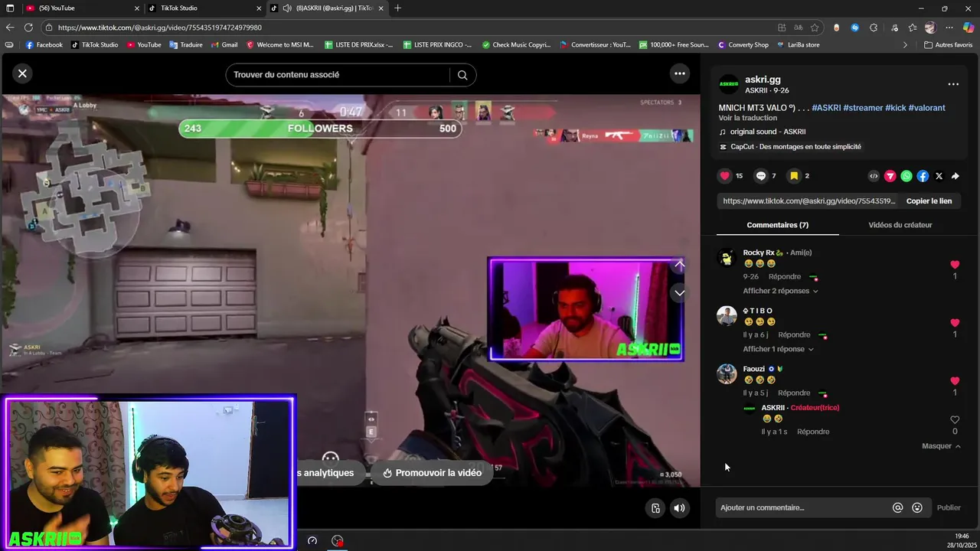Click the askri.gg profile avatar
The image size is (980, 551).
(729, 84)
